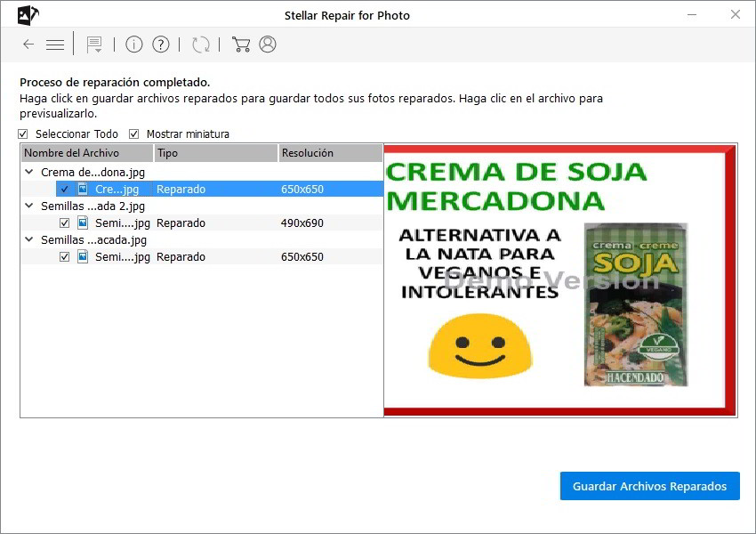756x534 pixels.
Task: Collapse the Crema de...dona.jpg tree node
Action: click(x=29, y=173)
